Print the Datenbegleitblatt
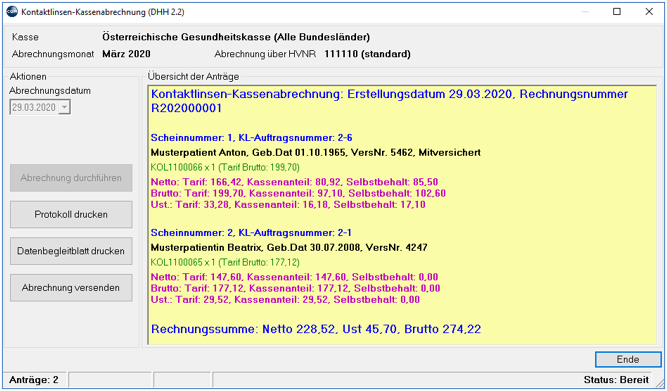This screenshot has height=391, width=667. coord(71,251)
